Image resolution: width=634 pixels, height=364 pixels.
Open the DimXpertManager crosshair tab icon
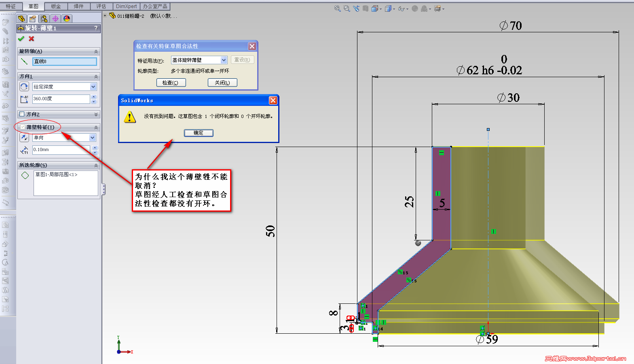pyautogui.click(x=55, y=19)
